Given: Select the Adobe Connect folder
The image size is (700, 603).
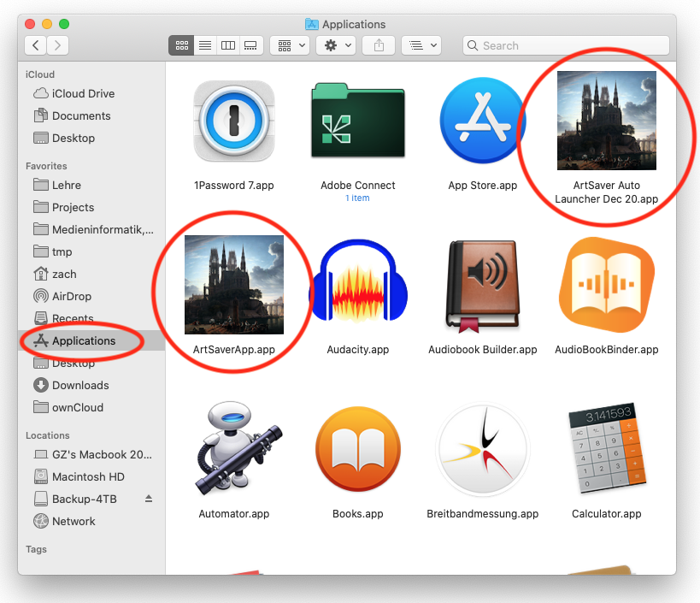Looking at the screenshot, I should tap(358, 121).
